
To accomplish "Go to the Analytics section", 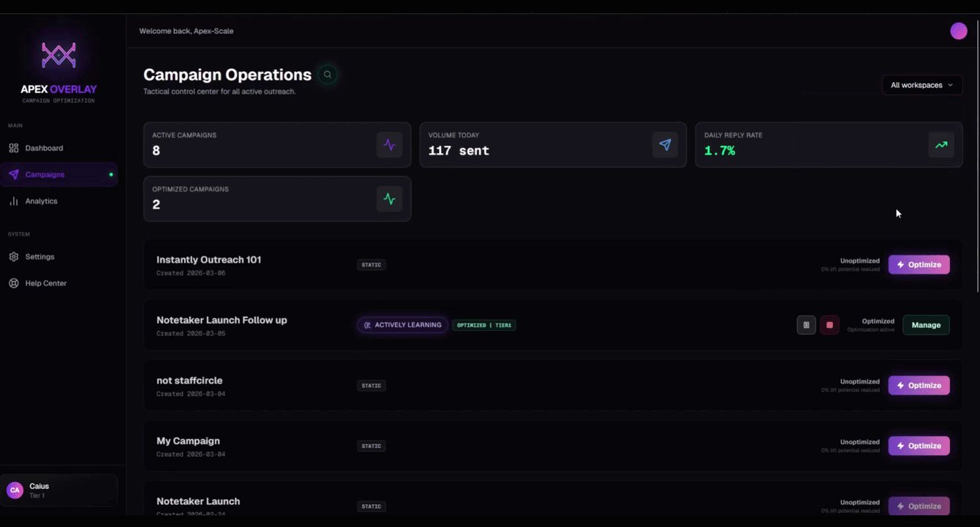I will (40, 201).
